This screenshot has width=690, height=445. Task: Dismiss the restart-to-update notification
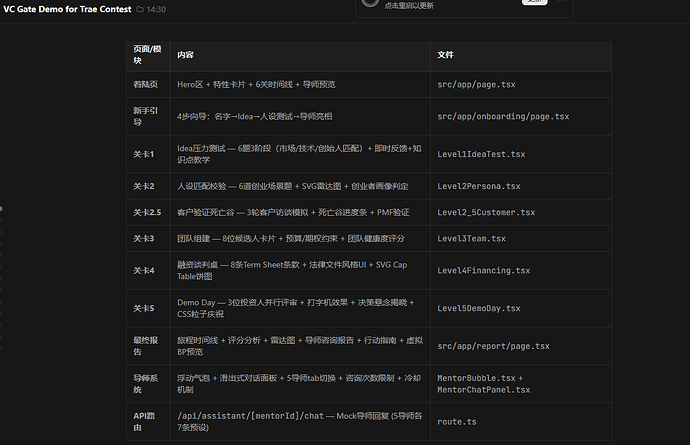point(561,1)
